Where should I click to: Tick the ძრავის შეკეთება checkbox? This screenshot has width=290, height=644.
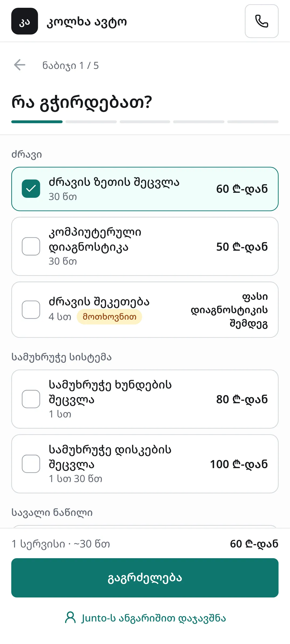pos(31,310)
